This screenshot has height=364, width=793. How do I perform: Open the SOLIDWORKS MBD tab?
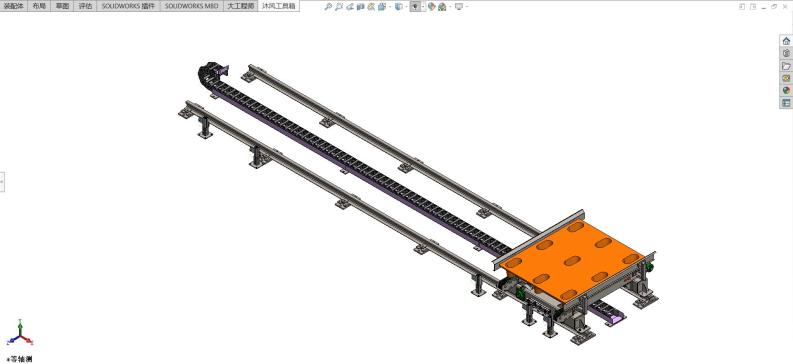192,6
